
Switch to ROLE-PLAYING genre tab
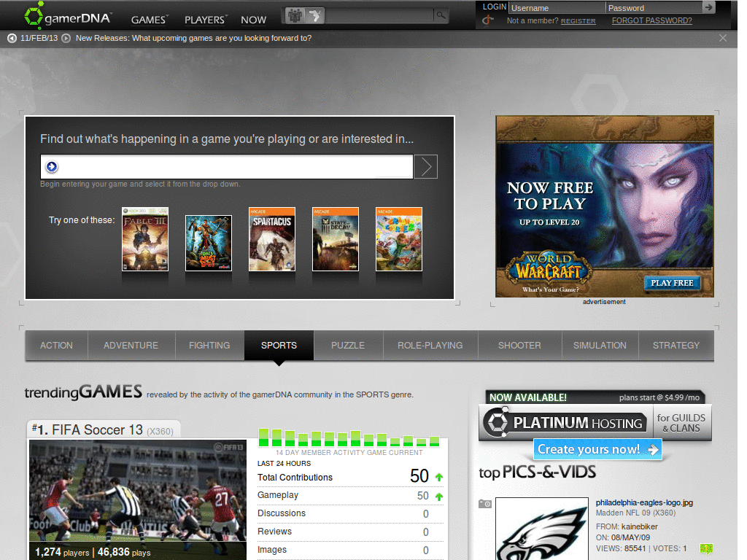430,345
